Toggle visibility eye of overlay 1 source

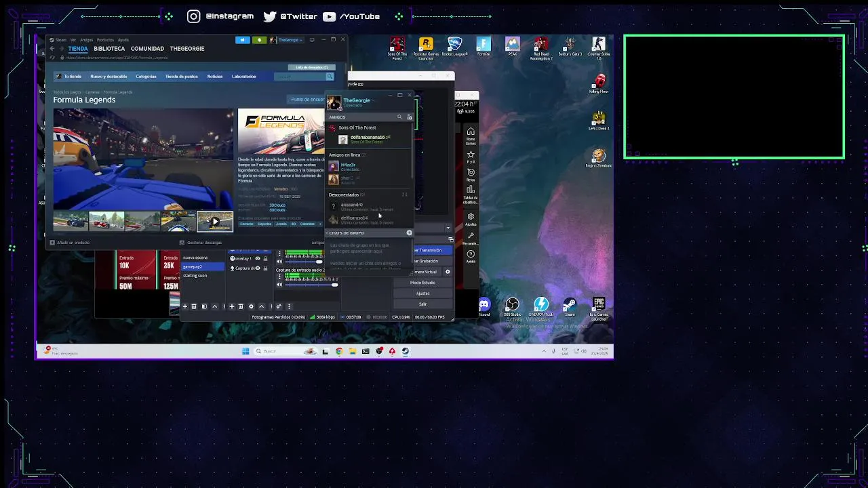257,258
